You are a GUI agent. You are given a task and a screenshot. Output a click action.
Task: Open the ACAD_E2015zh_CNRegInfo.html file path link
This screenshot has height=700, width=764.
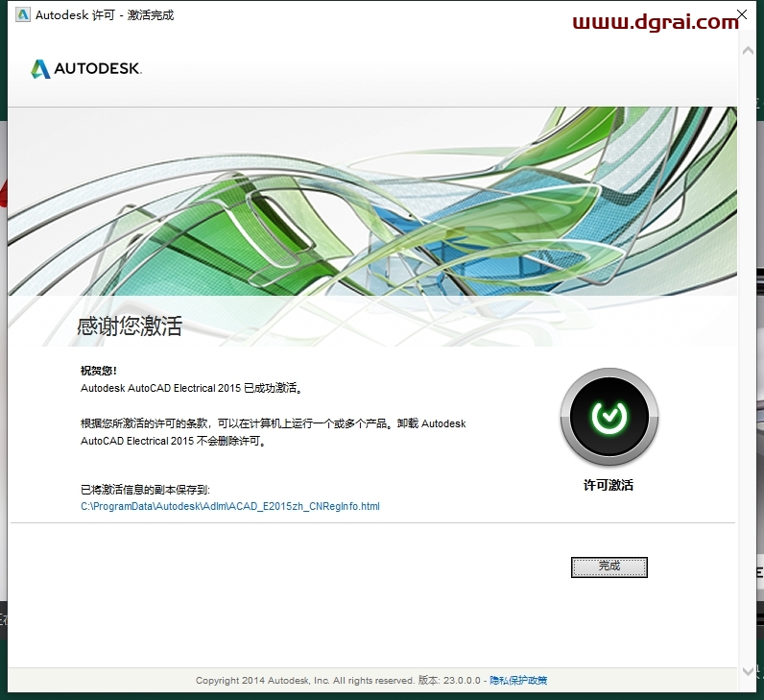[x=230, y=506]
